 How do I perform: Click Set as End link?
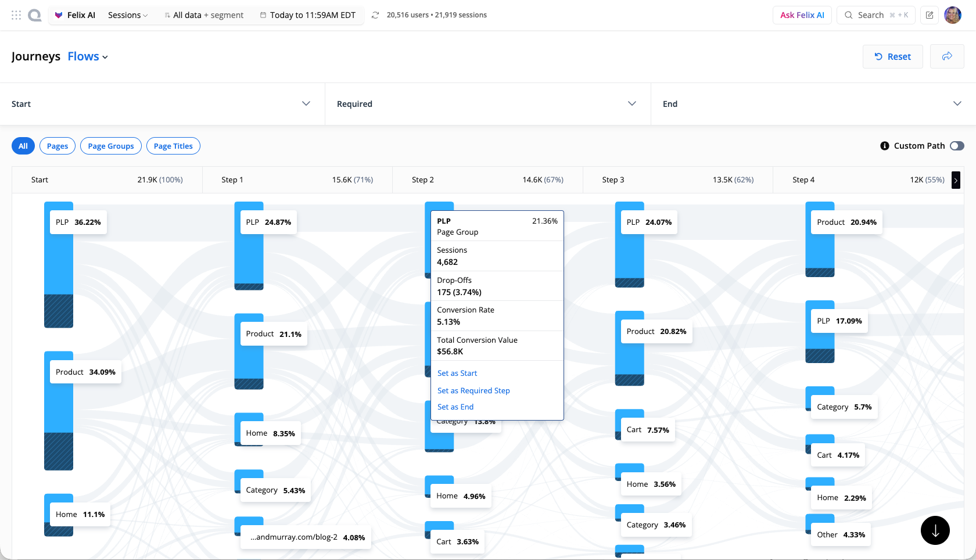pos(455,407)
